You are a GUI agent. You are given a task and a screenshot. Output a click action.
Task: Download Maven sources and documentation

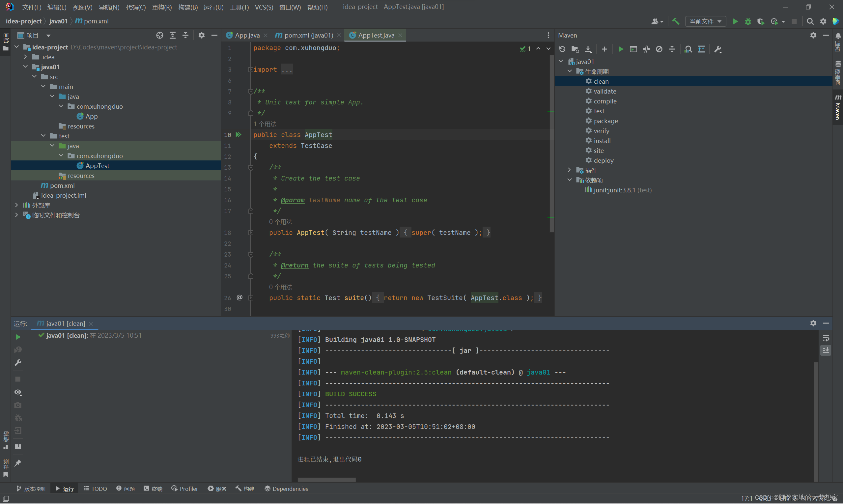click(x=588, y=49)
